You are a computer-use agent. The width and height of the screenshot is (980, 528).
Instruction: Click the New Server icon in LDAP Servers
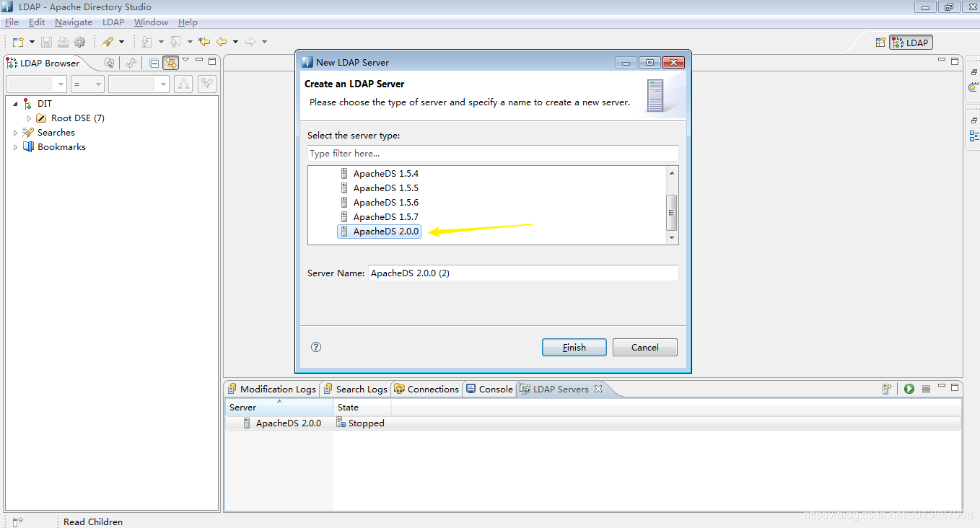tap(888, 389)
